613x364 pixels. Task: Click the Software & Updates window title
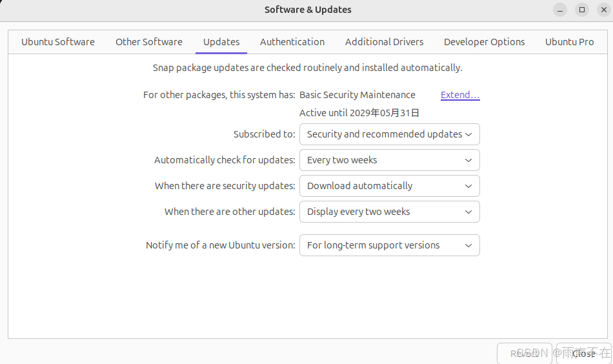(x=308, y=10)
